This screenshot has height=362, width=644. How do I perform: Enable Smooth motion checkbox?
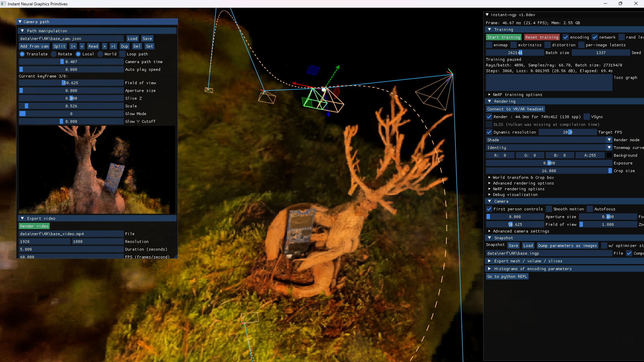[x=549, y=209]
